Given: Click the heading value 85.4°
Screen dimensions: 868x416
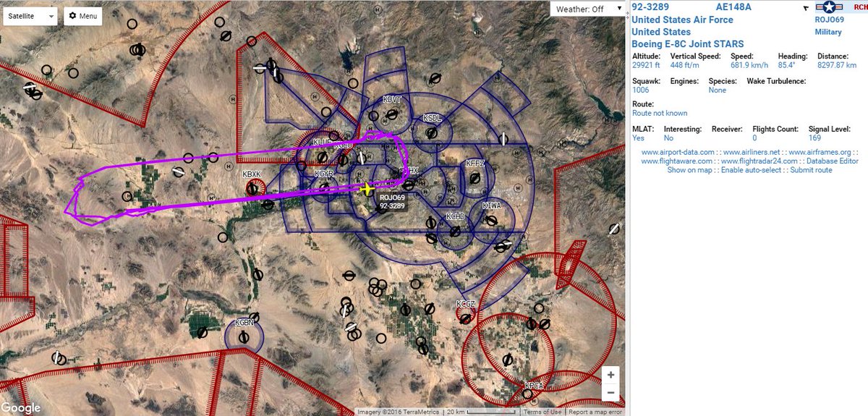Looking at the screenshot, I should pos(787,65).
